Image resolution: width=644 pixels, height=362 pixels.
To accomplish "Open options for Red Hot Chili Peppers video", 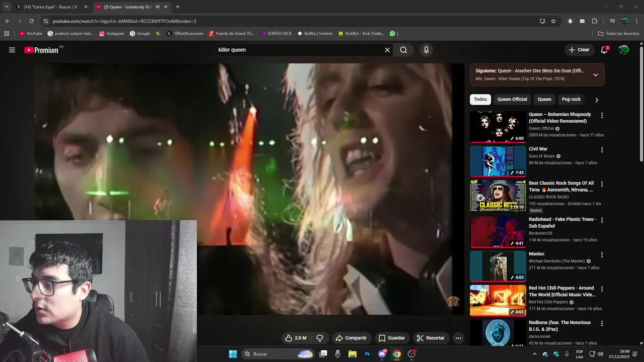I will [x=602, y=289].
